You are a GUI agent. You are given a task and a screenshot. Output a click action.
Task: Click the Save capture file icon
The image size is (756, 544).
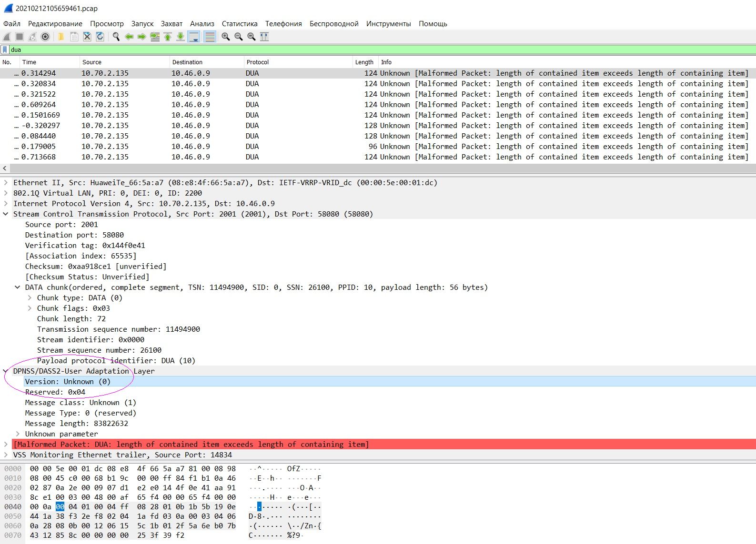click(x=74, y=37)
